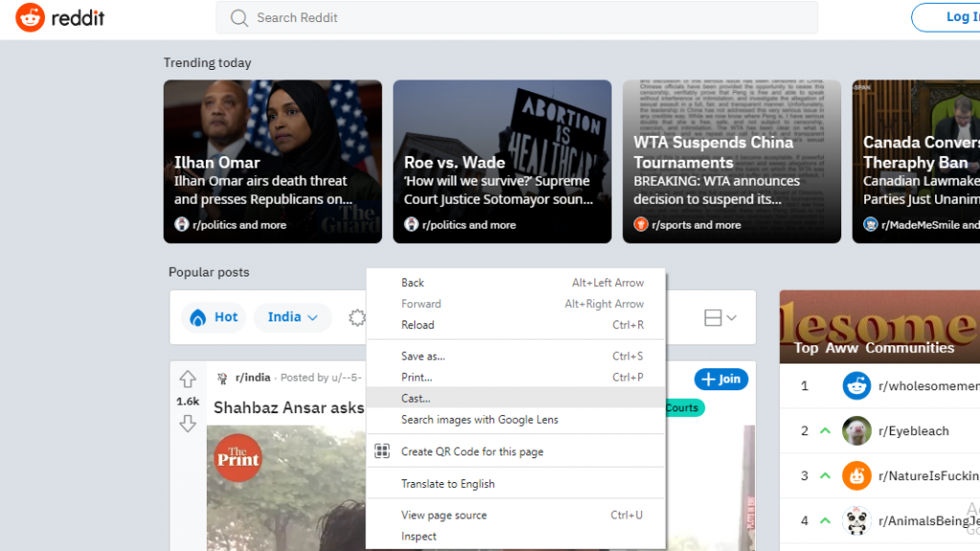Open the India location dropdown
980x551 pixels.
pyautogui.click(x=293, y=318)
